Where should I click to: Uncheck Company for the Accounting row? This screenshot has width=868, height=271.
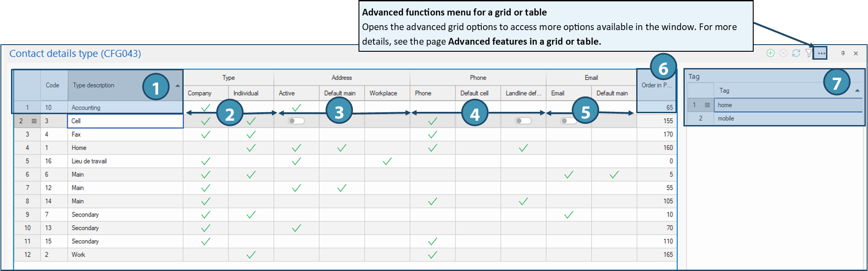tap(206, 107)
